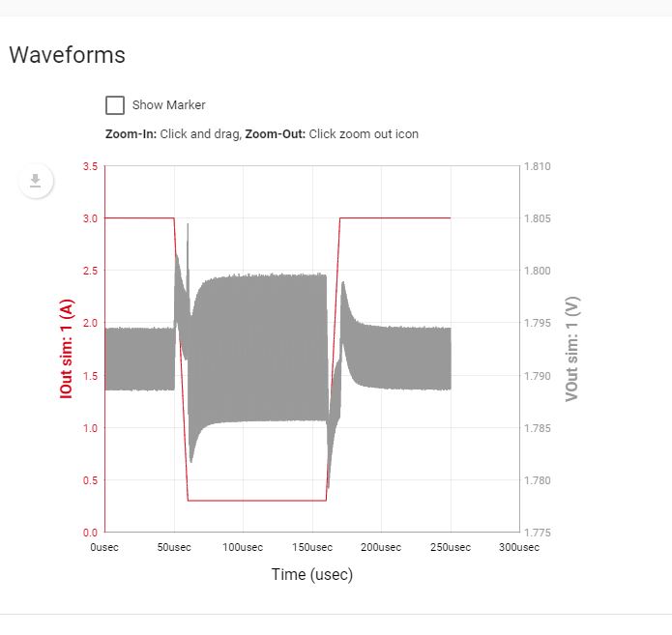Click the 250usec time axis label

coord(450,547)
